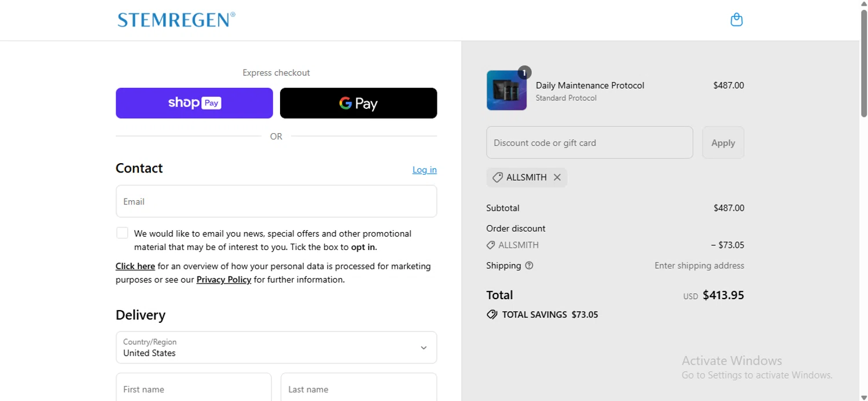Open the Shipping help question icon
The image size is (868, 401).
pyautogui.click(x=529, y=266)
